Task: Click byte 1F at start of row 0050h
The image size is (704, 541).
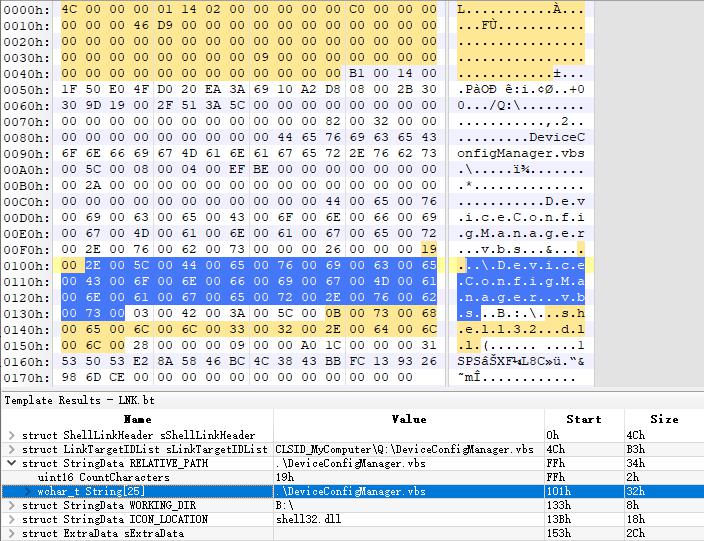Action: click(69, 89)
